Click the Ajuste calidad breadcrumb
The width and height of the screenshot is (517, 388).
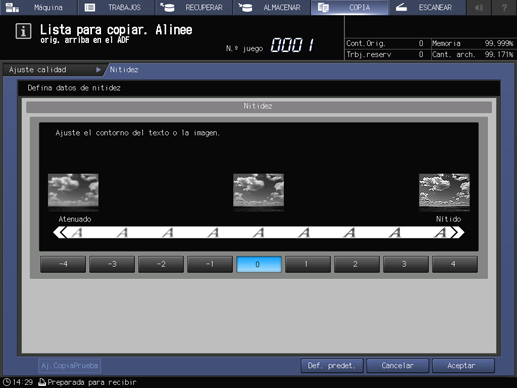coord(53,70)
